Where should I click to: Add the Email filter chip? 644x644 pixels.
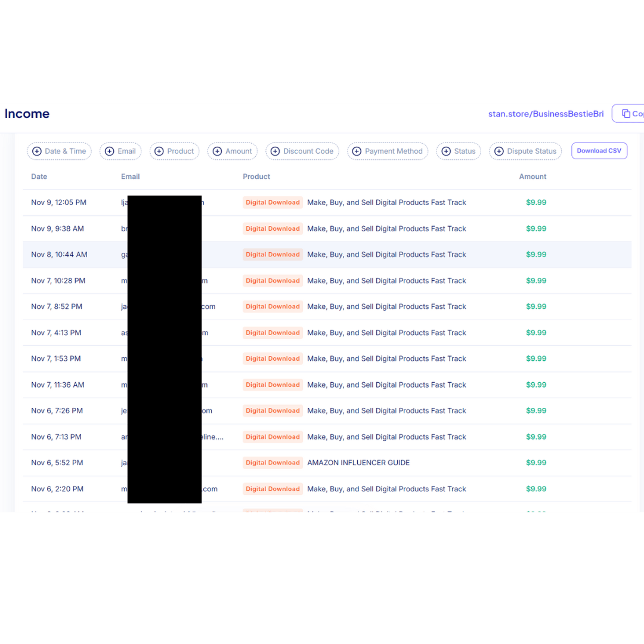[120, 151]
